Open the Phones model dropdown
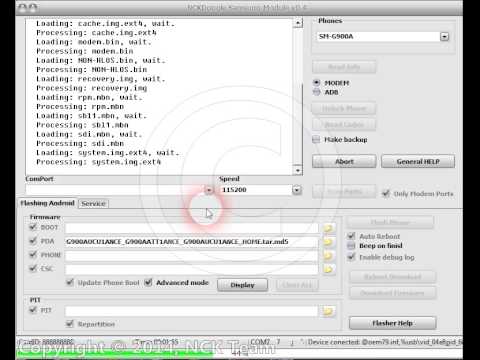This screenshot has width=480, height=360. pyautogui.click(x=444, y=37)
